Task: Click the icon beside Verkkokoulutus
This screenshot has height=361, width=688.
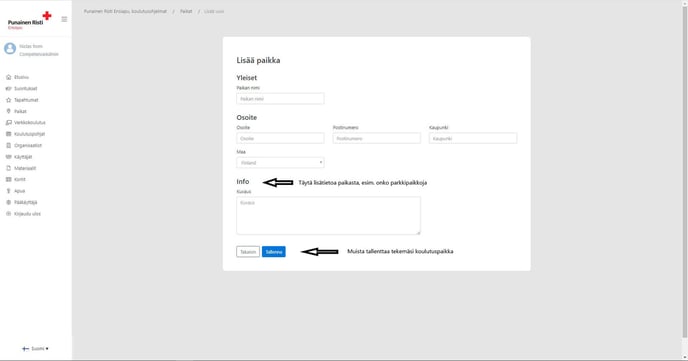Action: (8, 123)
